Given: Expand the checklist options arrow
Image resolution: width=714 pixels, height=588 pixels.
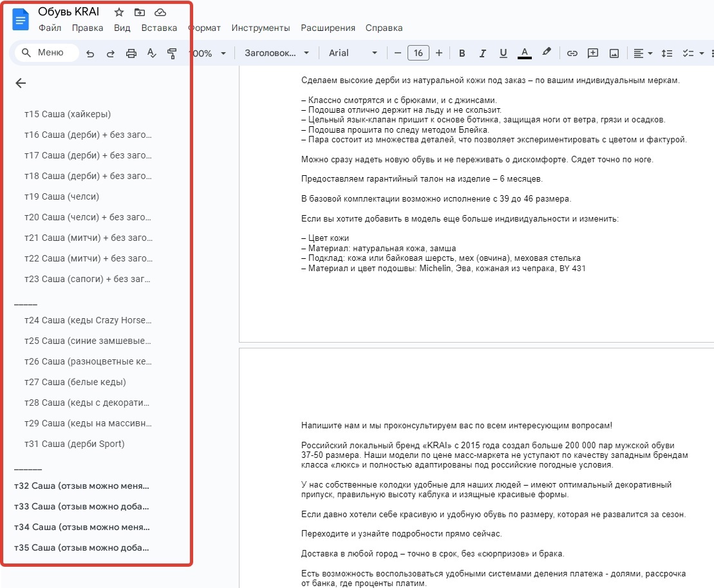Looking at the screenshot, I should (702, 53).
